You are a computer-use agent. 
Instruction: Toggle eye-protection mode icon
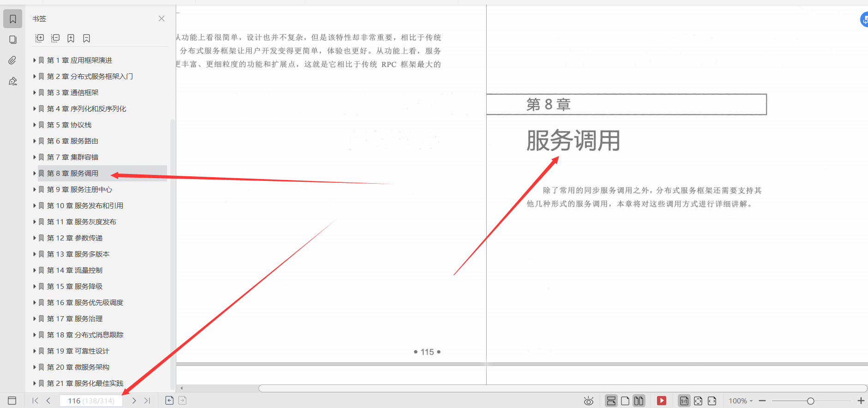(x=589, y=401)
